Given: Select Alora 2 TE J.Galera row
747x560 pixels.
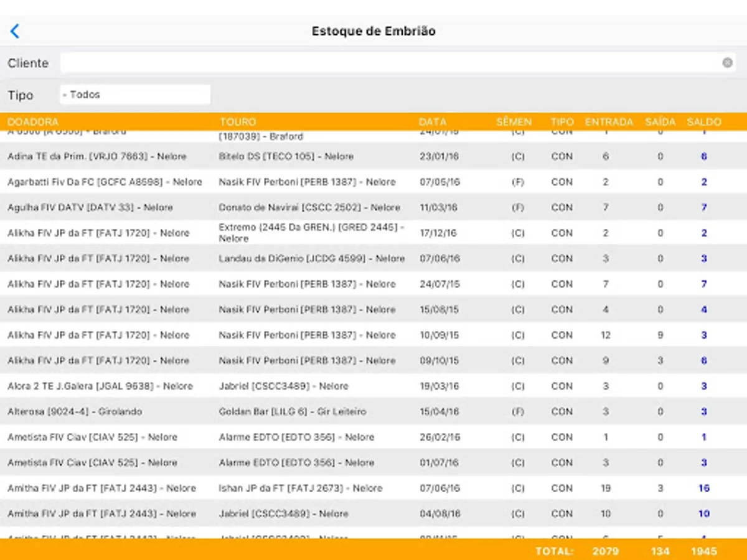Looking at the screenshot, I should click(374, 386).
